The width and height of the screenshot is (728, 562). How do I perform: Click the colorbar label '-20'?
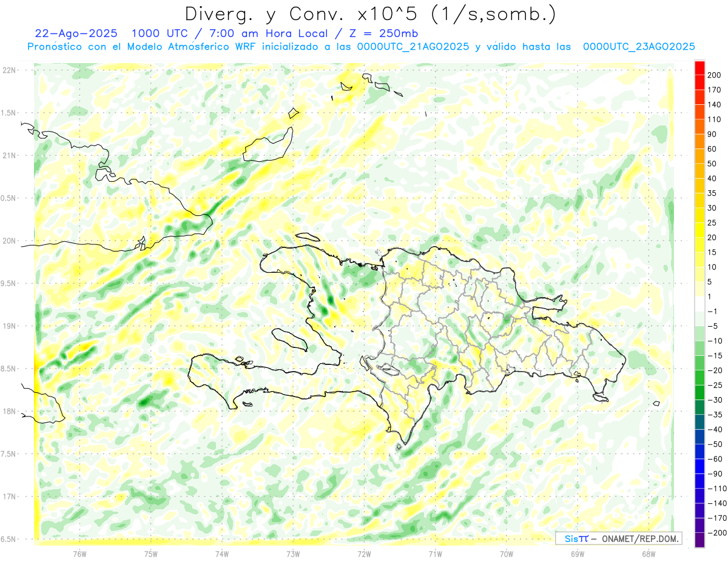coord(715,370)
